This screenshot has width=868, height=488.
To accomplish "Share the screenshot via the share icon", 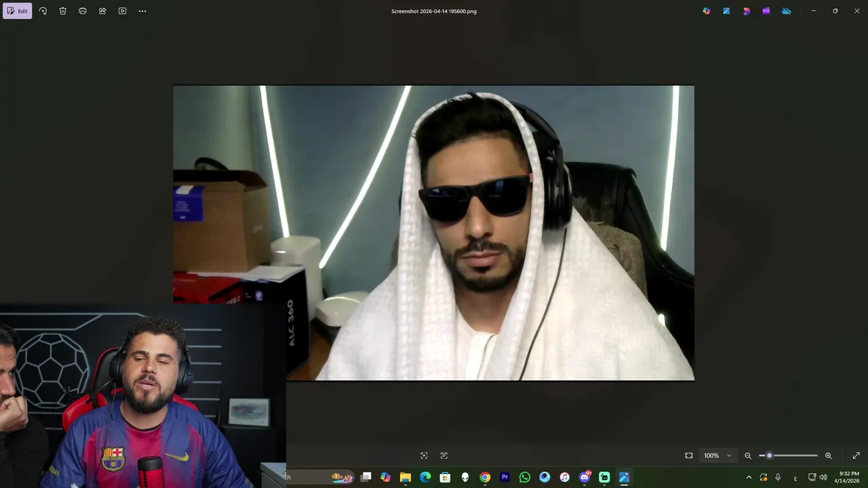I will coord(102,11).
